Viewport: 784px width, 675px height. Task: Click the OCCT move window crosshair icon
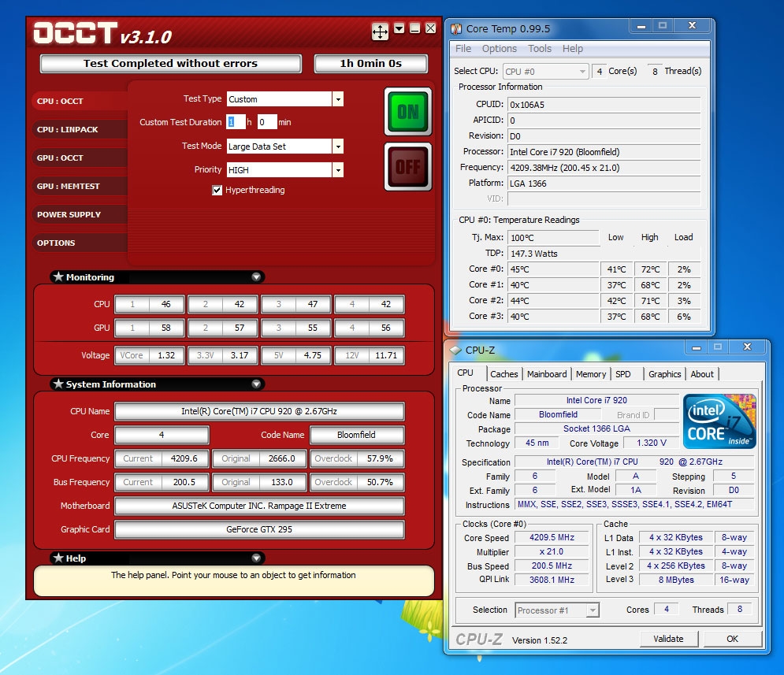click(380, 32)
